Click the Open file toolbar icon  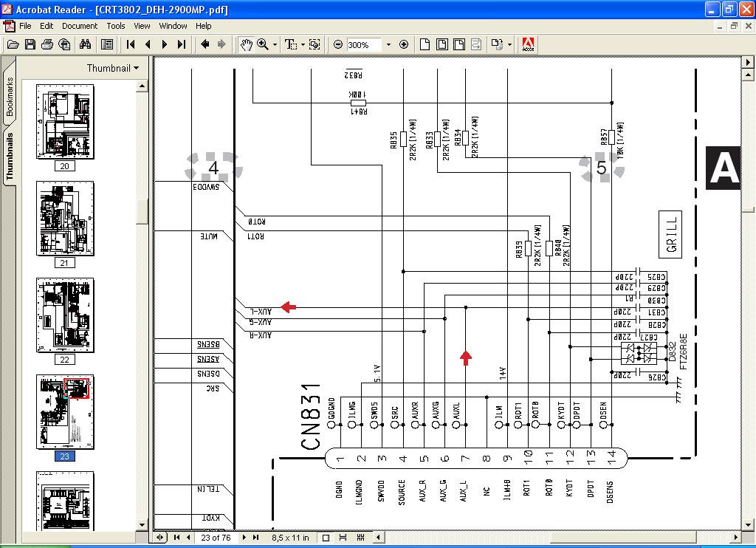point(13,44)
